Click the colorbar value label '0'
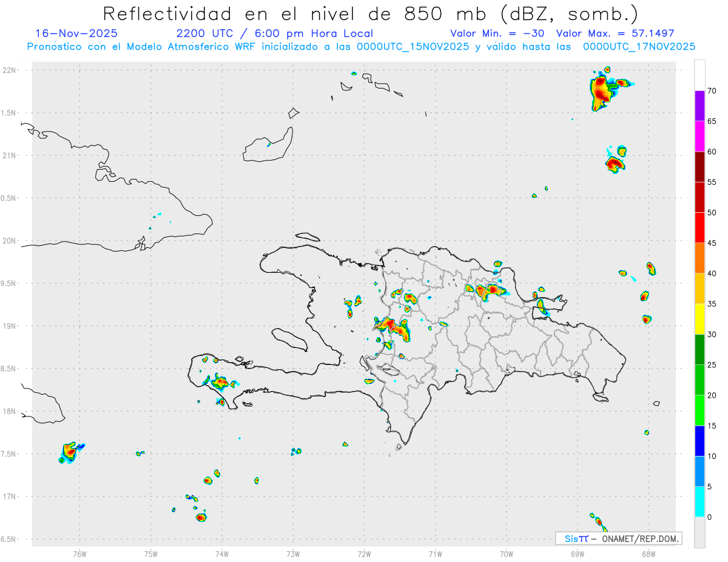728x562 pixels. click(710, 517)
